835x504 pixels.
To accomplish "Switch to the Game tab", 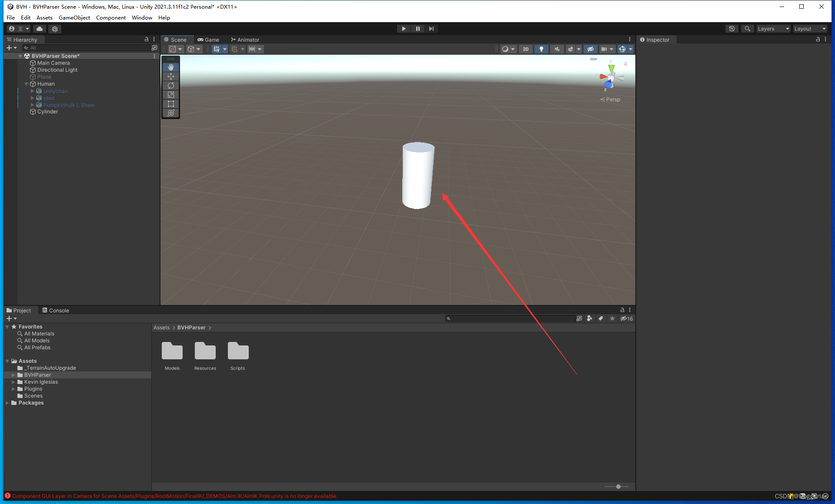I will click(208, 40).
